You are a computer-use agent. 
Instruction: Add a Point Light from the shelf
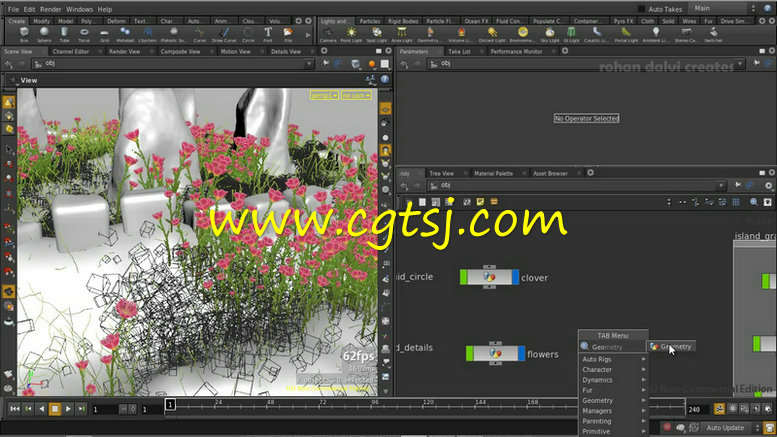click(351, 34)
